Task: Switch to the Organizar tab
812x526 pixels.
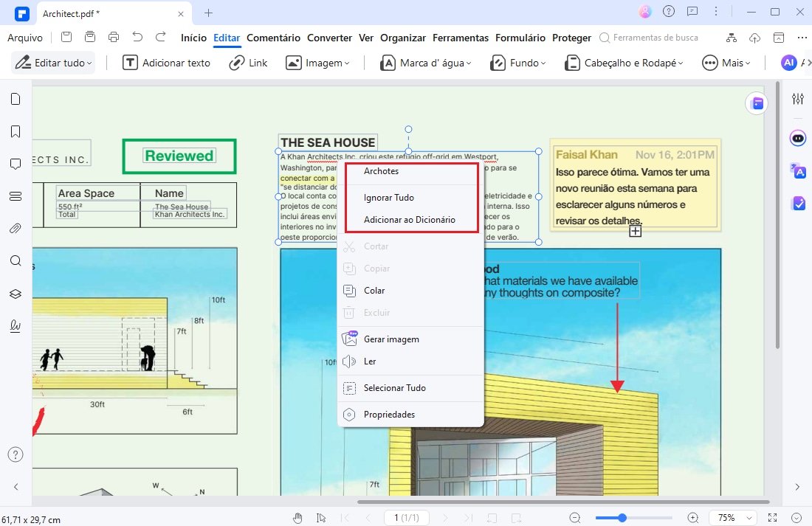Action: 403,38
